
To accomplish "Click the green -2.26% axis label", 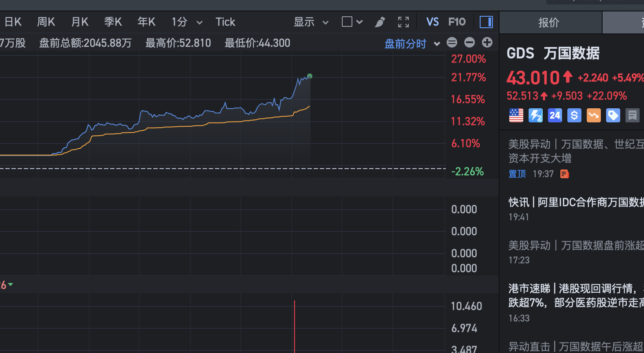I will coord(467,172).
